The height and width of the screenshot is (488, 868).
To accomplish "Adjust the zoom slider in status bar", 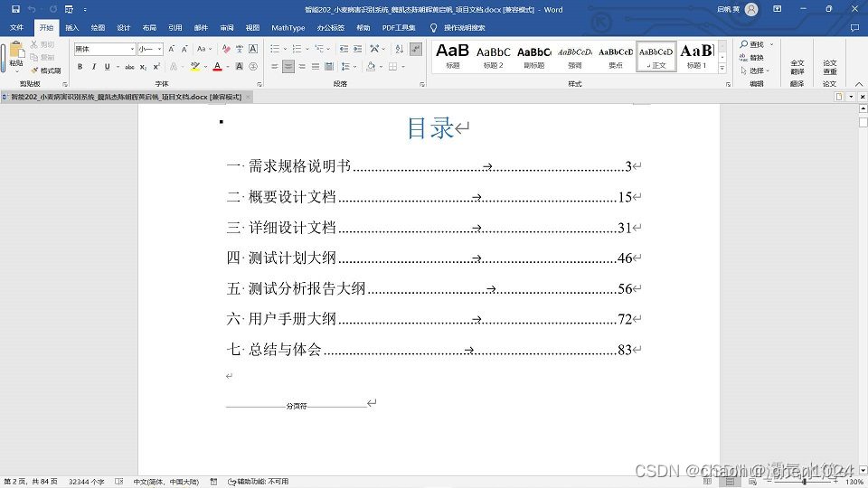I will pyautogui.click(x=805, y=482).
